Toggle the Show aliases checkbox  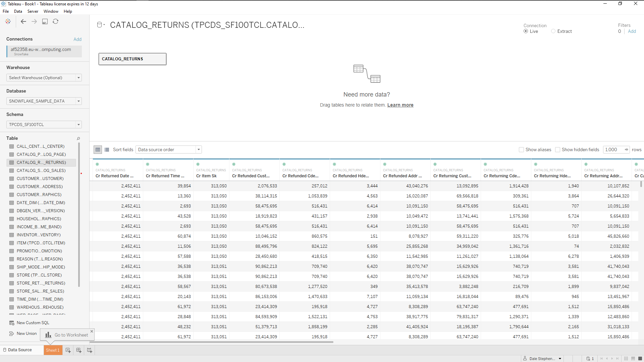click(x=522, y=149)
